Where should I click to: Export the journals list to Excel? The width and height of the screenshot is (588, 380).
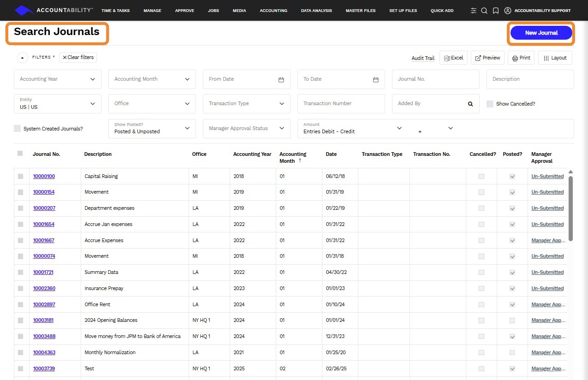pyautogui.click(x=454, y=58)
